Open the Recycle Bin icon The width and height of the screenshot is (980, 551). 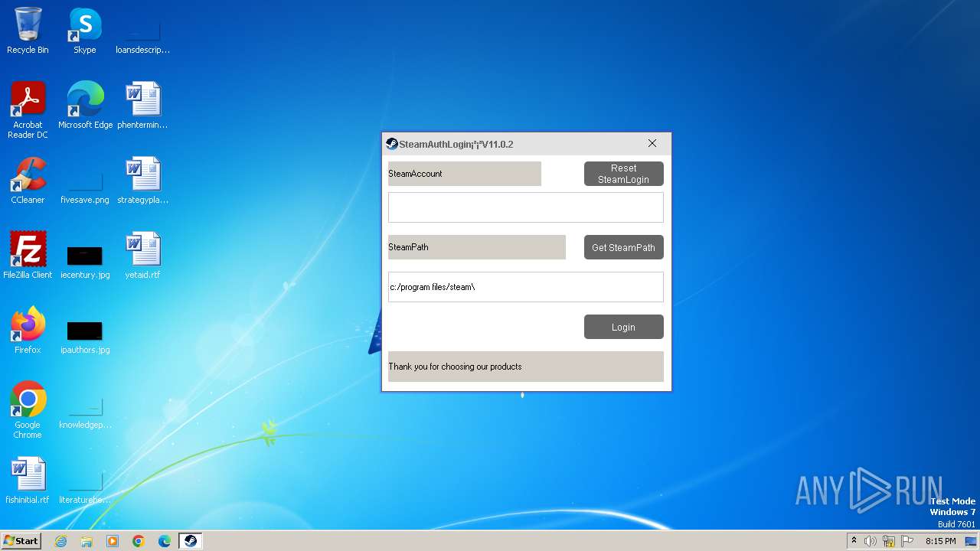click(28, 31)
